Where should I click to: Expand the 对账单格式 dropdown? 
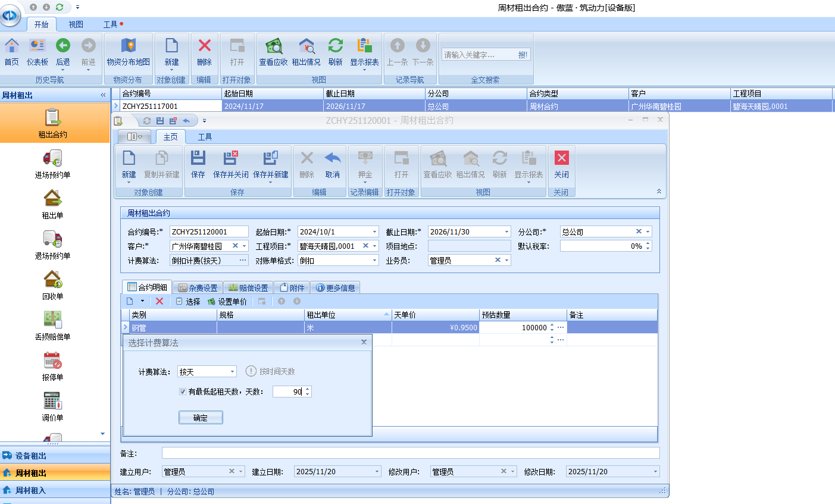pos(374,261)
